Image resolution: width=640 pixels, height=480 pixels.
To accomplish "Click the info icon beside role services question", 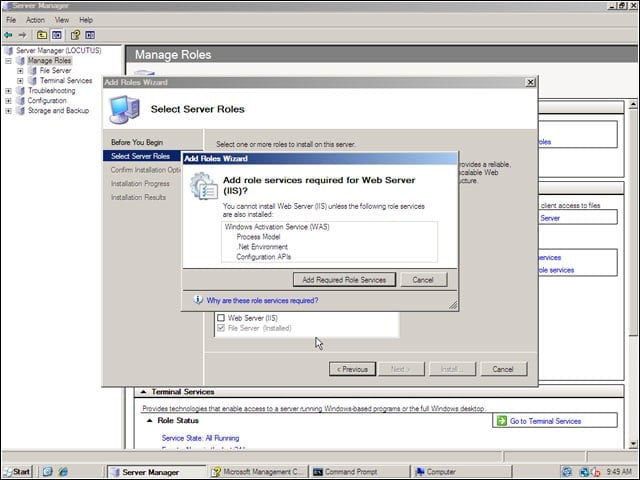I will [x=198, y=300].
